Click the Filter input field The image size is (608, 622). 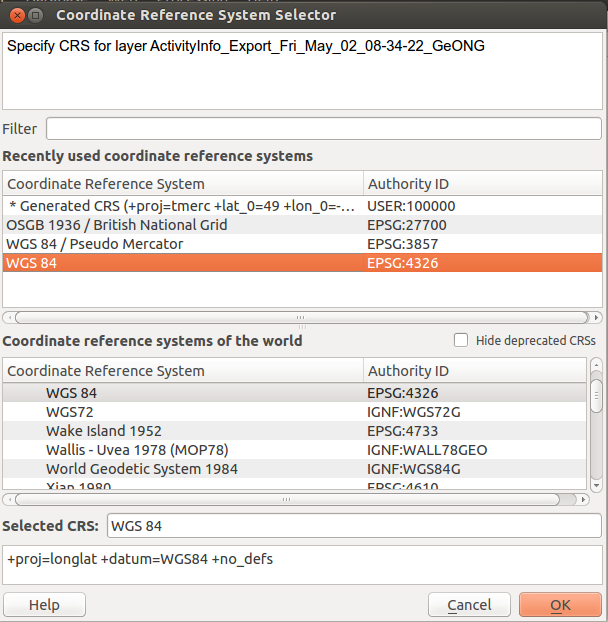324,129
